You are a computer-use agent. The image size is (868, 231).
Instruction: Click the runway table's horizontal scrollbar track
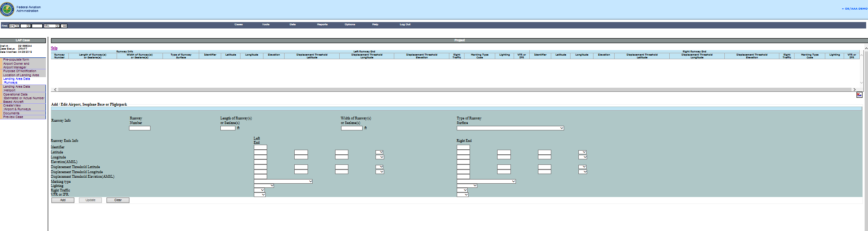coord(454,90)
